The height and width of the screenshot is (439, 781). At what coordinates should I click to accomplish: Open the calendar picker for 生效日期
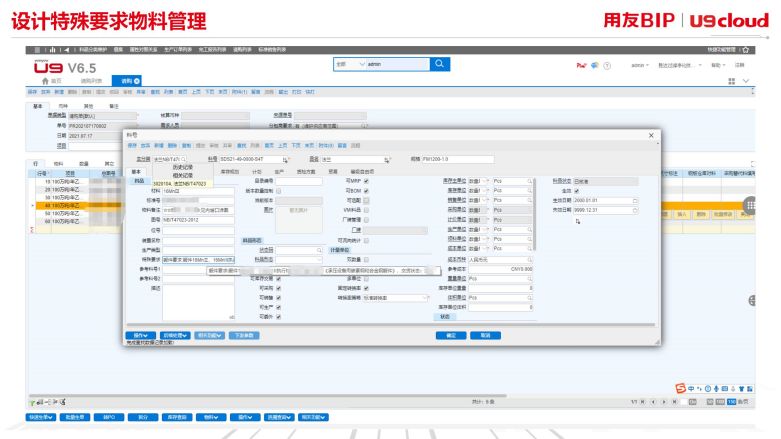click(635, 200)
